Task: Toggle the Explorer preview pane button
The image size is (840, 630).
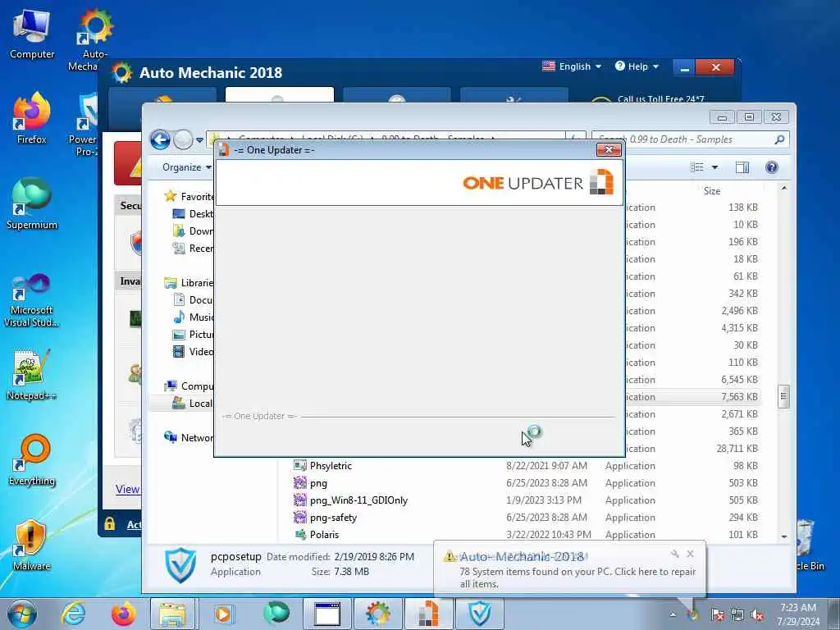Action: pyautogui.click(x=742, y=167)
